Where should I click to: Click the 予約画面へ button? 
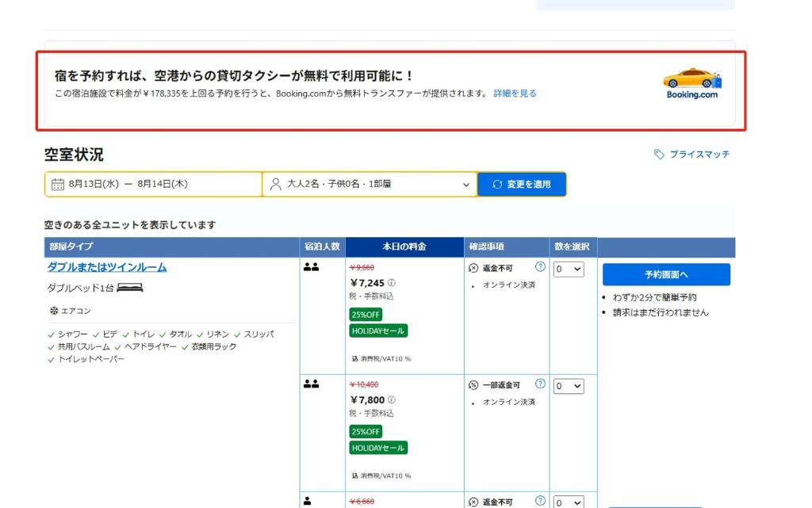666,273
